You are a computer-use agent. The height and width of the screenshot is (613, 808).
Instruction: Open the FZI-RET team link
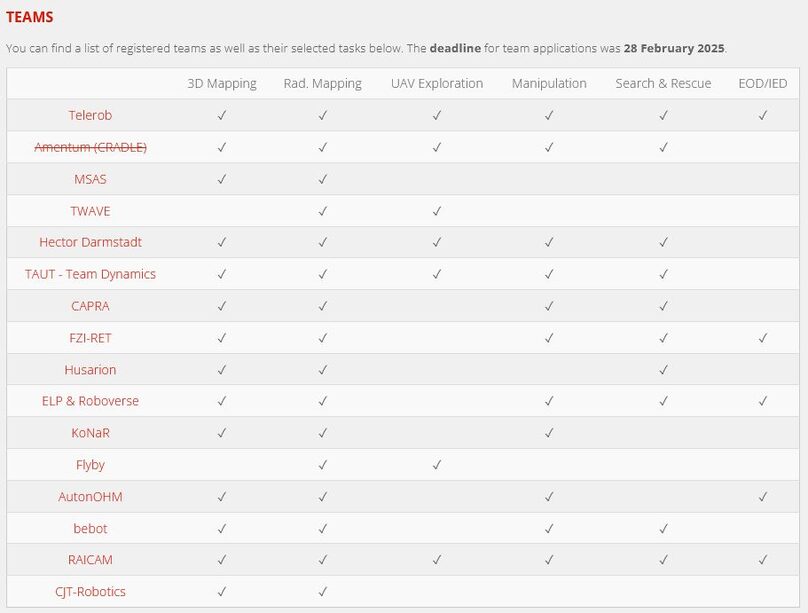coord(90,338)
